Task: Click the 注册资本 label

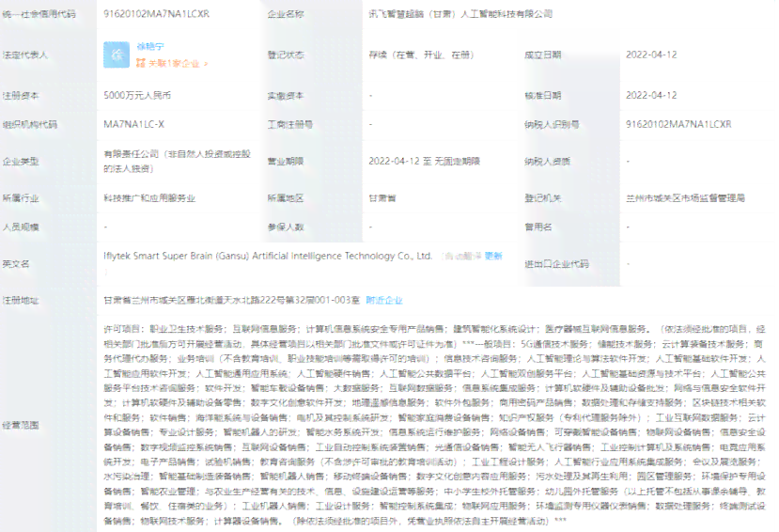Action: (x=21, y=95)
